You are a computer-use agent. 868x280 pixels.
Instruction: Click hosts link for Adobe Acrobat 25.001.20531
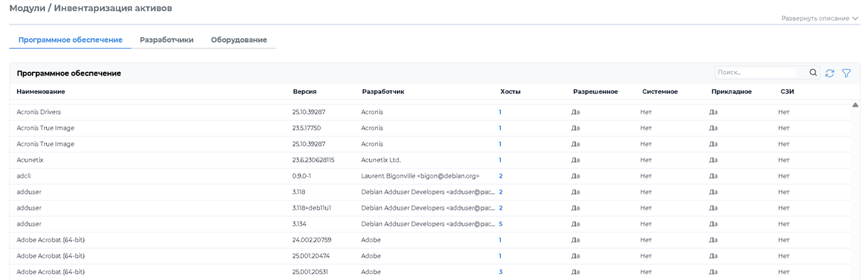tap(500, 272)
